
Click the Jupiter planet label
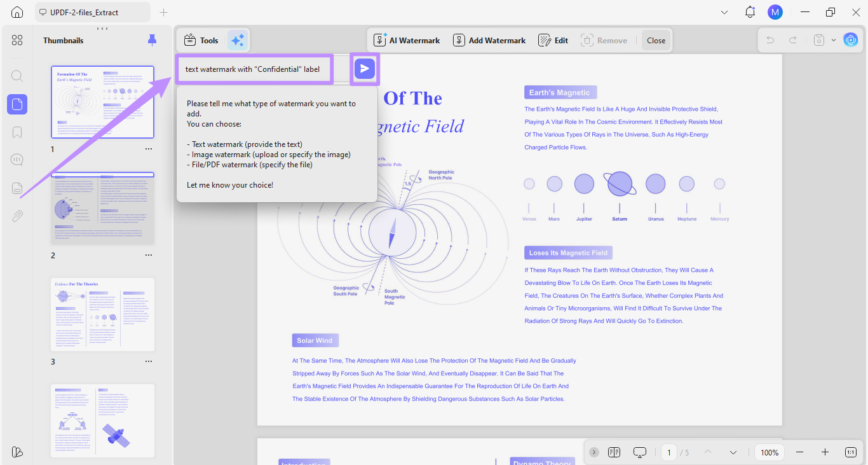coord(584,219)
